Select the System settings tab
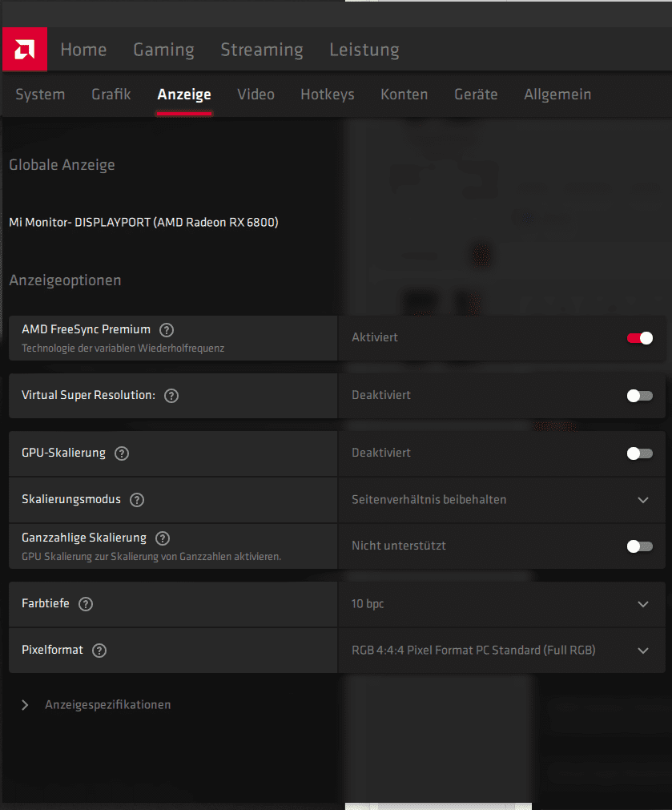The width and height of the screenshot is (672, 810). pos(40,95)
